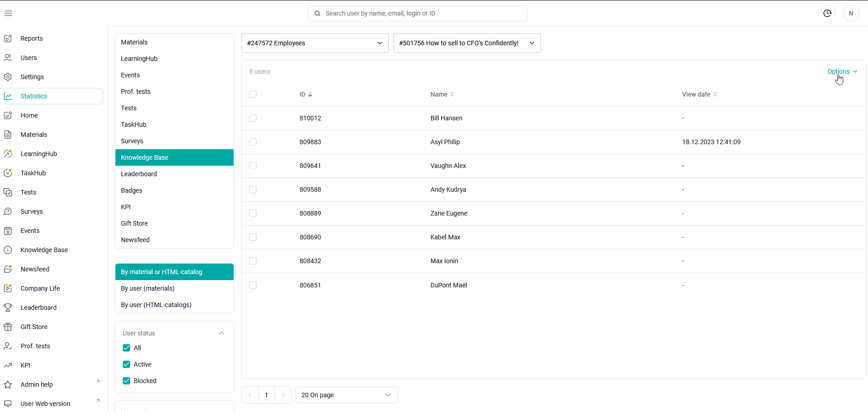Sort table by View date column
The width and height of the screenshot is (868, 411).
[x=699, y=94]
